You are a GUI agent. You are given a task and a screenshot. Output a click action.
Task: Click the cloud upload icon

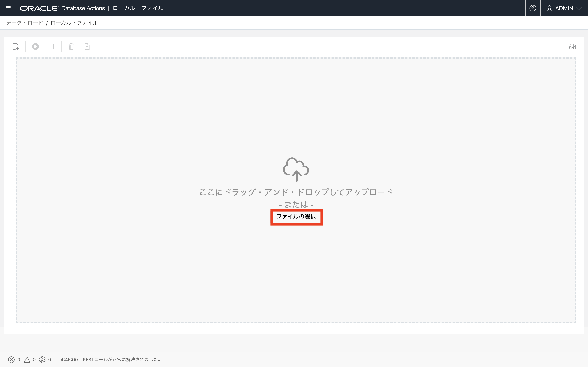coord(296,170)
